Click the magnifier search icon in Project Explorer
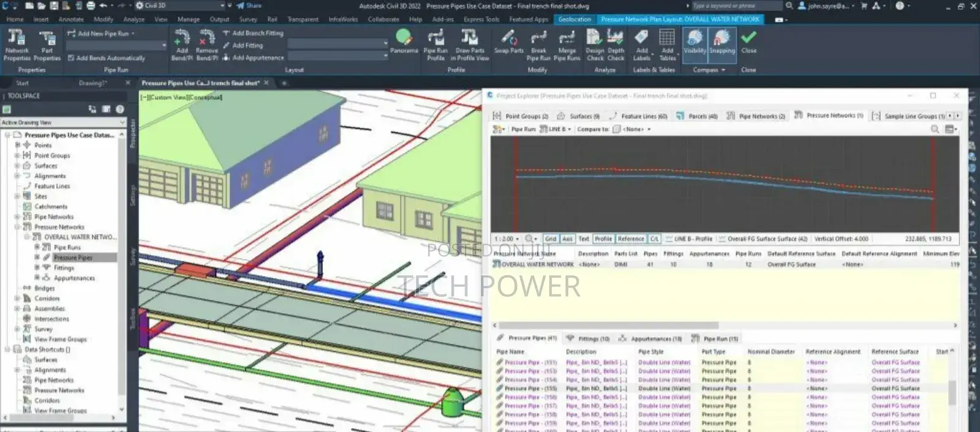The height and width of the screenshot is (432, 980). pyautogui.click(x=935, y=129)
